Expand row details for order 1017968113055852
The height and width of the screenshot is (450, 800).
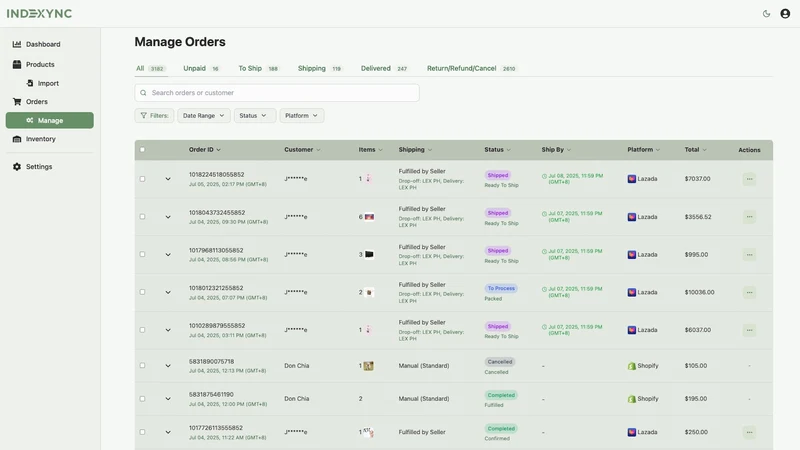168,255
